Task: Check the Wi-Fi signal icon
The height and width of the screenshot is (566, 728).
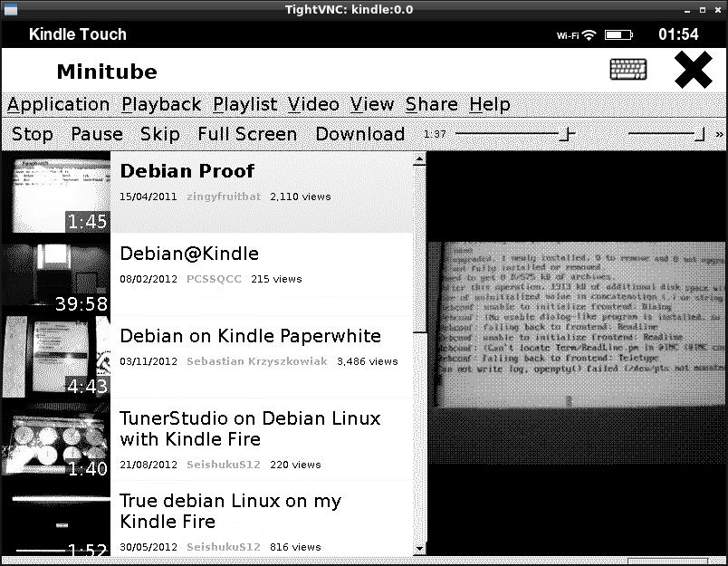Action: [589, 34]
